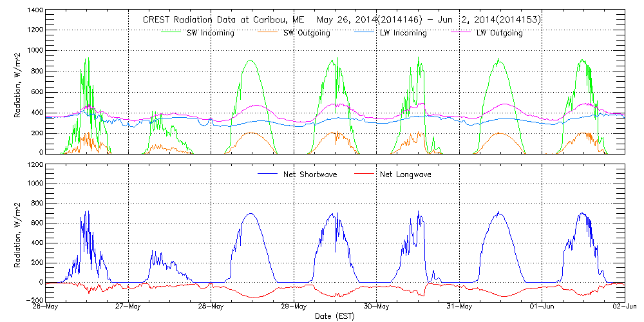Click the Date (EST) x-axis label
The height and width of the screenshot is (322, 644).
[336, 316]
